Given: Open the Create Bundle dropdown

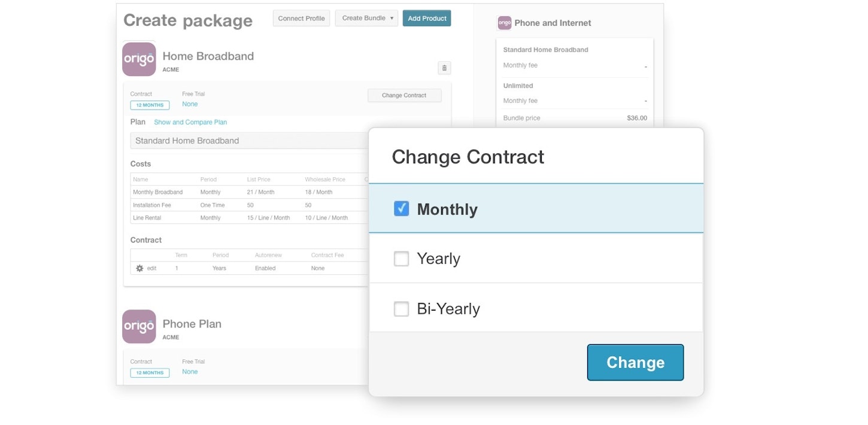Looking at the screenshot, I should [x=366, y=19].
